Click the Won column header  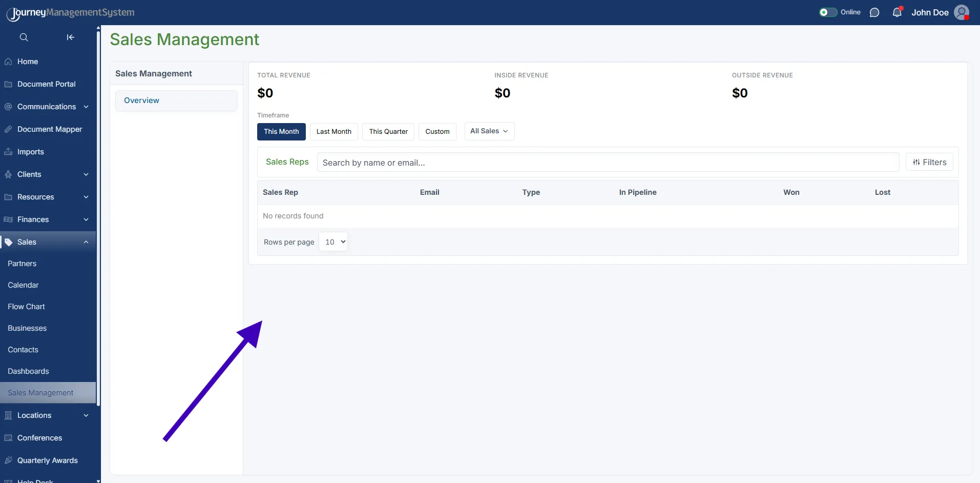[x=791, y=192]
